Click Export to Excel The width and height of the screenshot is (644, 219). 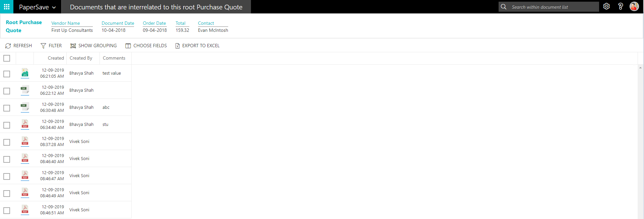point(197,46)
